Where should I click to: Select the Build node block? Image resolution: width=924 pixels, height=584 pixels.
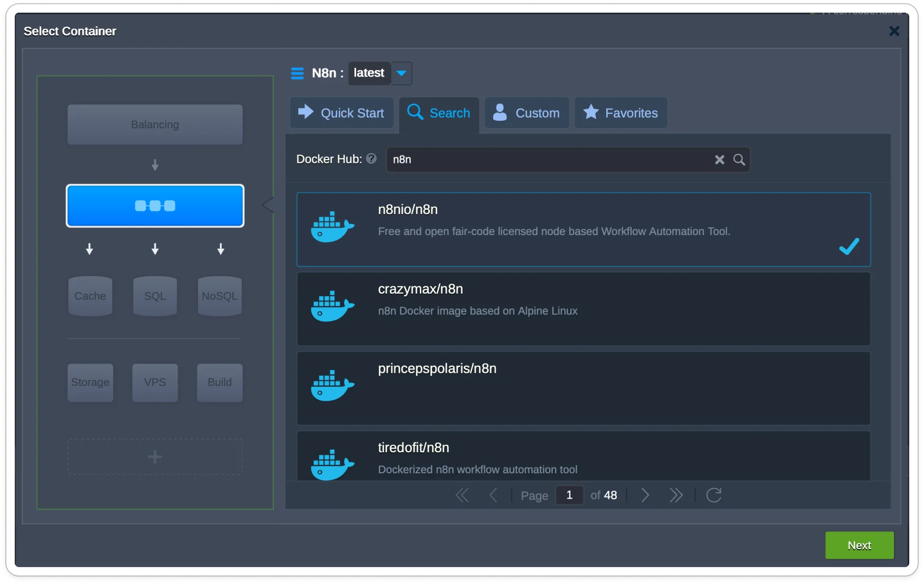[220, 382]
